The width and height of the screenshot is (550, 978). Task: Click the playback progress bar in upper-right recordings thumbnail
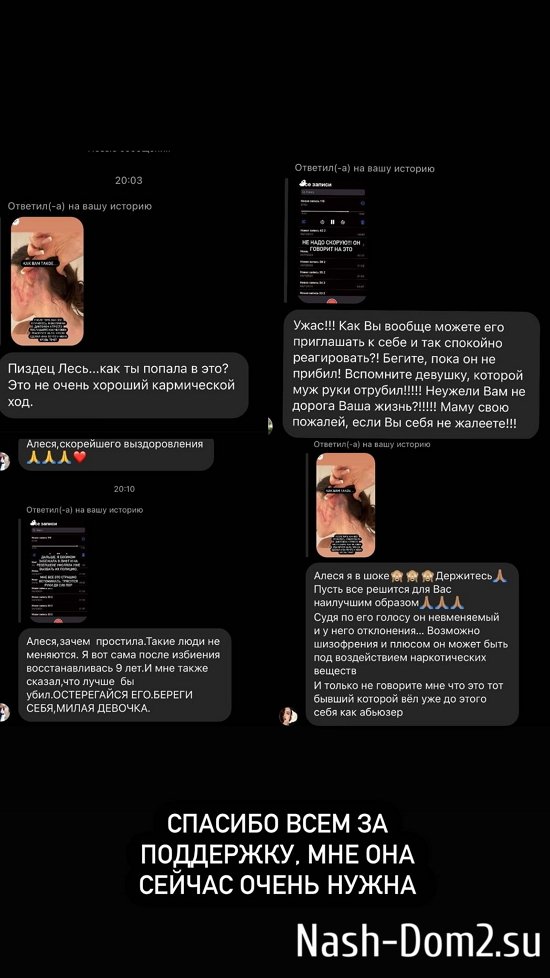pyautogui.click(x=332, y=211)
